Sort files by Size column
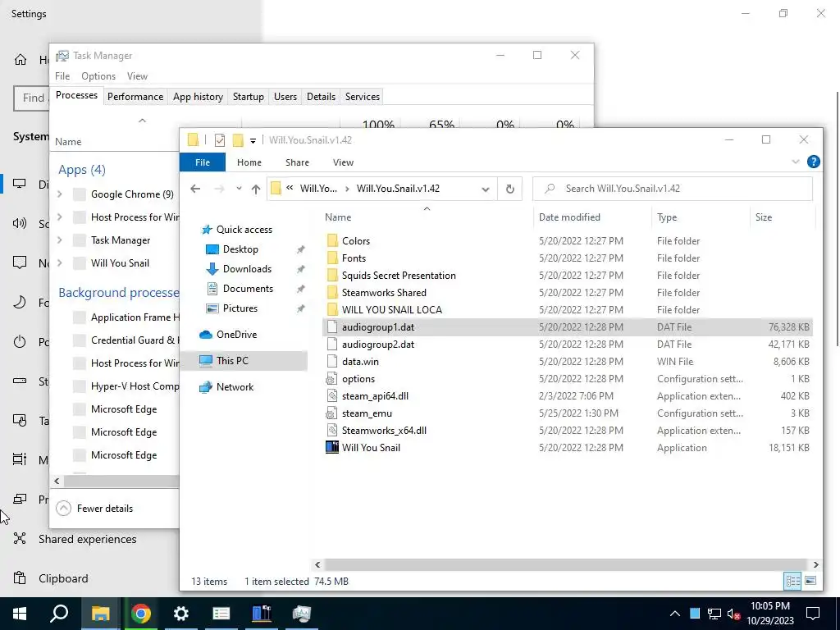This screenshot has width=840, height=630. coord(764,217)
